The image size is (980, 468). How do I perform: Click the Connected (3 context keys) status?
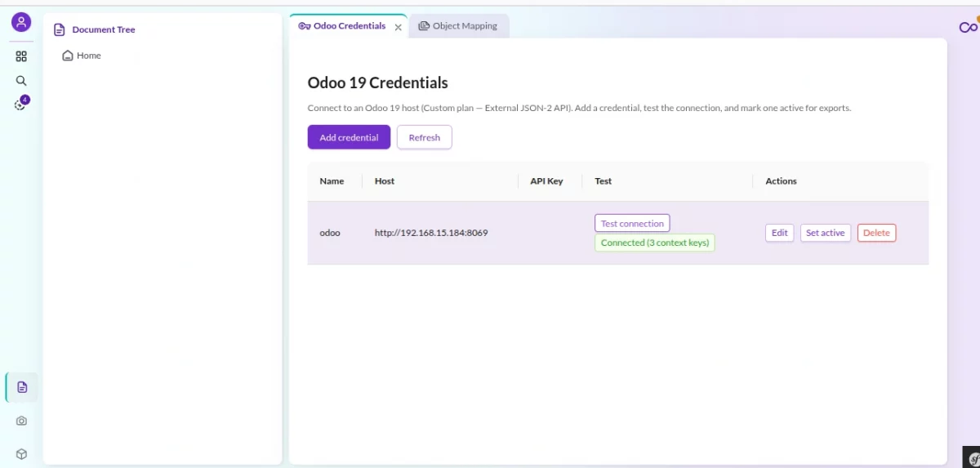tap(655, 243)
